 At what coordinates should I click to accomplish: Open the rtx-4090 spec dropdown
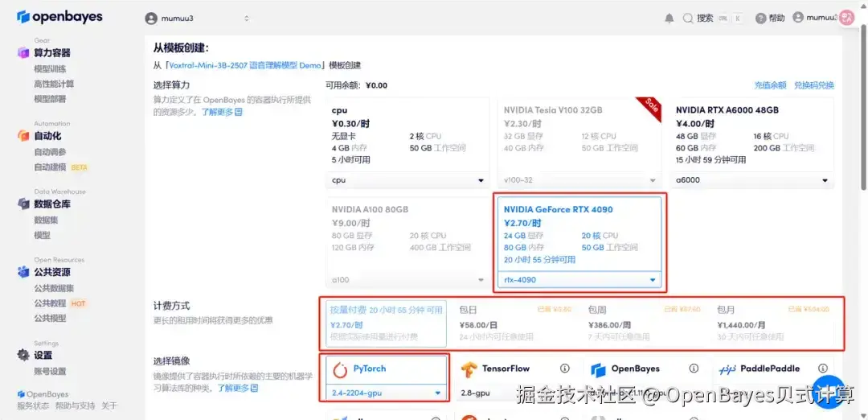[x=579, y=280]
